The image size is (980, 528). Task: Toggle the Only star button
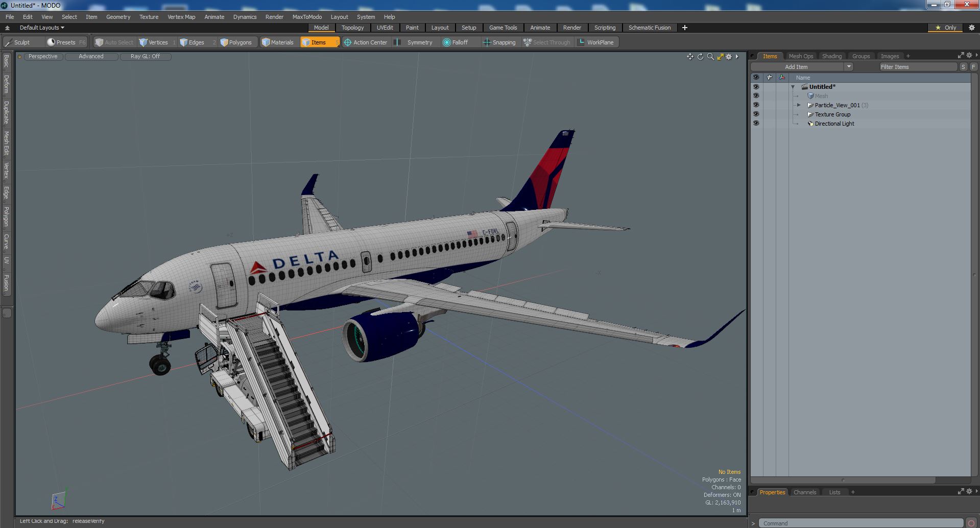[946, 28]
